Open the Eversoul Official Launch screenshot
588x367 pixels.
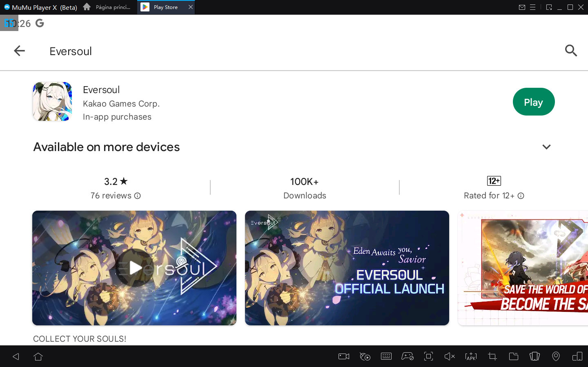tap(347, 268)
